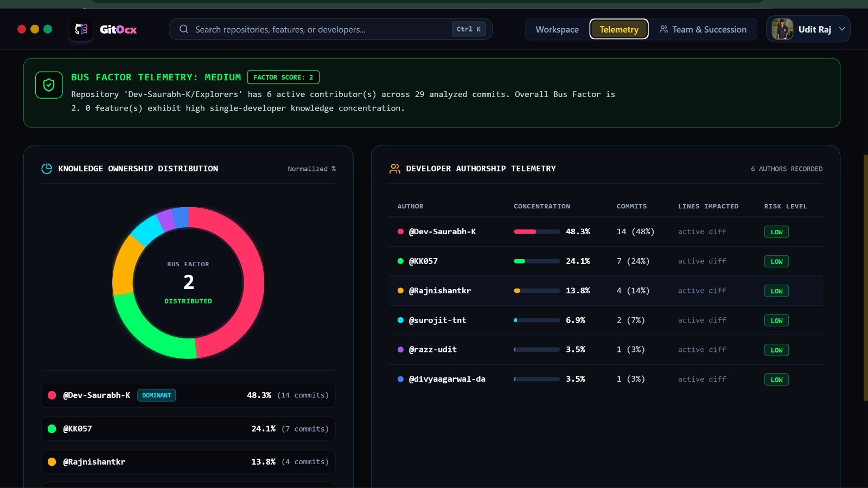The width and height of the screenshot is (868, 488).
Task: Click the LOW risk badge for @divyaagarwal-da
Action: tap(776, 380)
